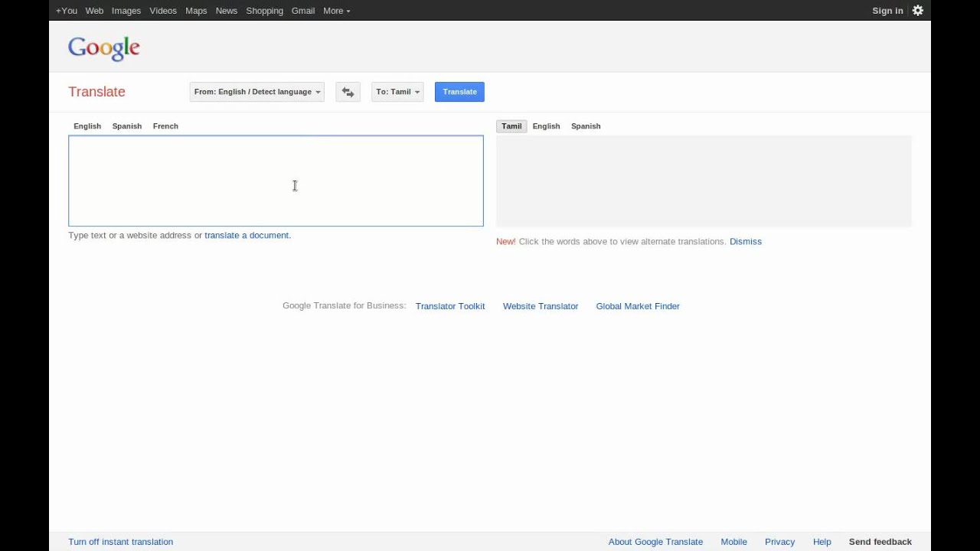Open the To: Tamil language dropdown
Image resolution: width=980 pixels, height=551 pixels.
pyautogui.click(x=397, y=92)
